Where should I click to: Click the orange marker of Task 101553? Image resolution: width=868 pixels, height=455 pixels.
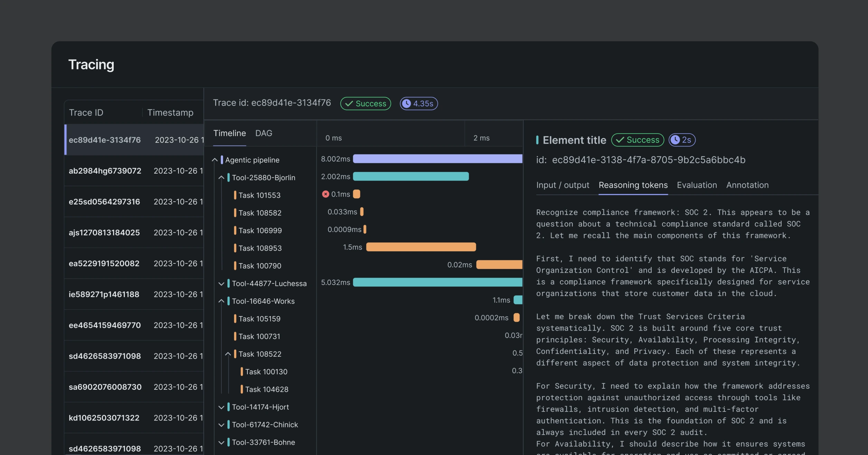tap(235, 195)
